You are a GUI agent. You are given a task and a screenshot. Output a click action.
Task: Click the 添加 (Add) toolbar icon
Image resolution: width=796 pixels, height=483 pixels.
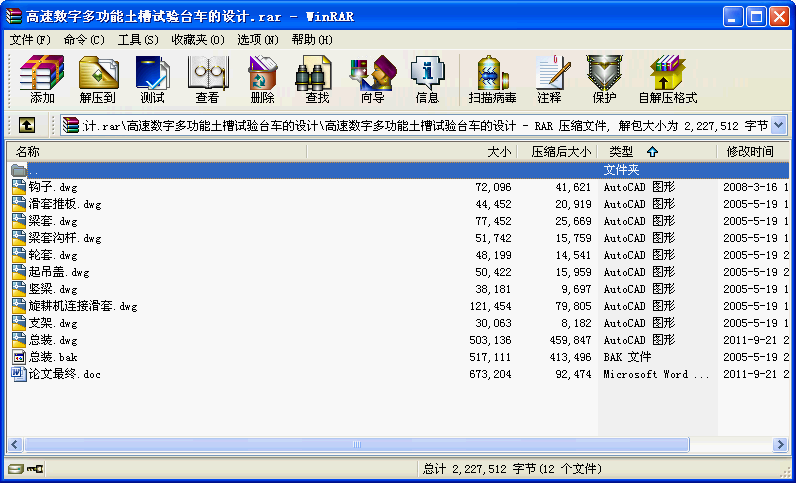(42, 73)
